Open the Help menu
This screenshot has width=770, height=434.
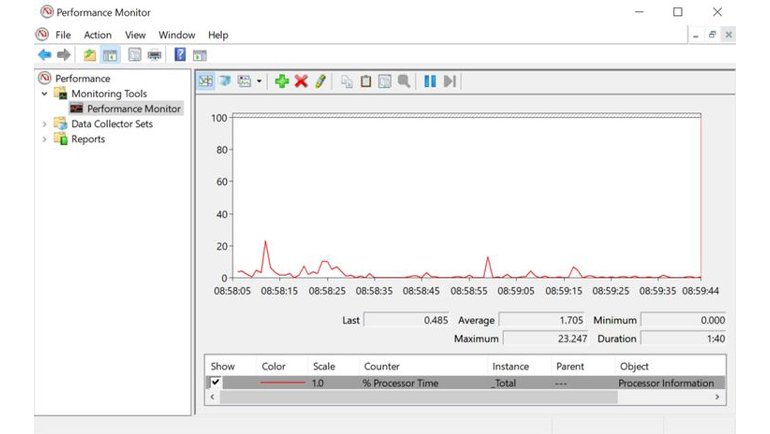click(218, 35)
